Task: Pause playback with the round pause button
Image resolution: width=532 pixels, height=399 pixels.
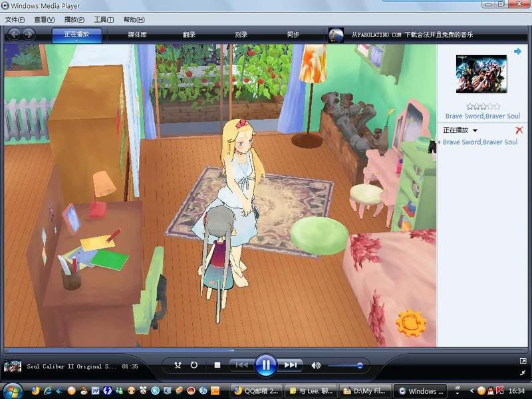Action: pos(265,365)
